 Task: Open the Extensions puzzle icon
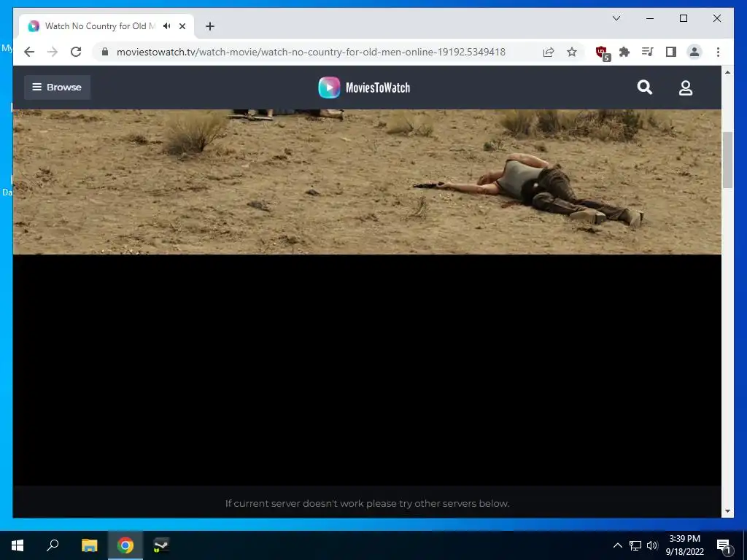click(x=624, y=52)
